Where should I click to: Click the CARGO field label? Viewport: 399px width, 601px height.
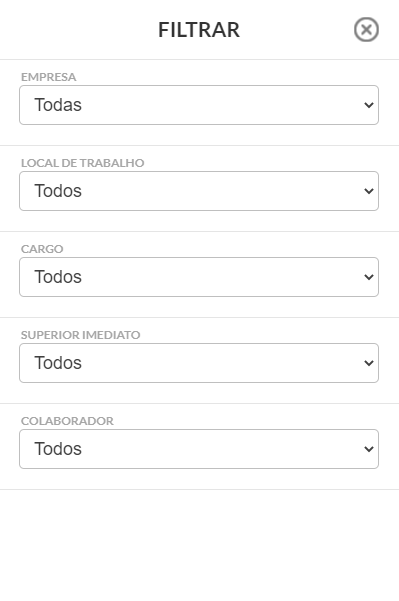(x=42, y=249)
